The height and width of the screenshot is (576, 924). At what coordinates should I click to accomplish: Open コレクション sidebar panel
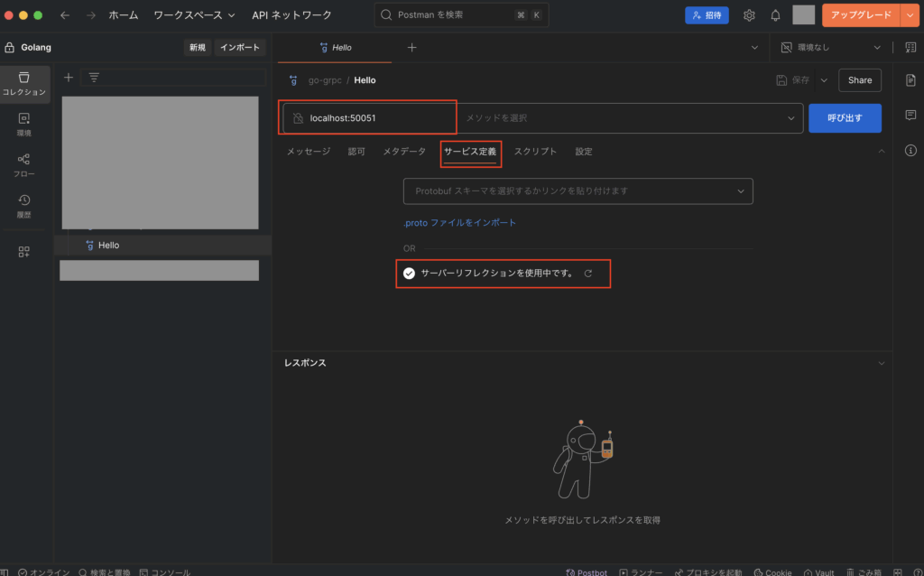24,84
